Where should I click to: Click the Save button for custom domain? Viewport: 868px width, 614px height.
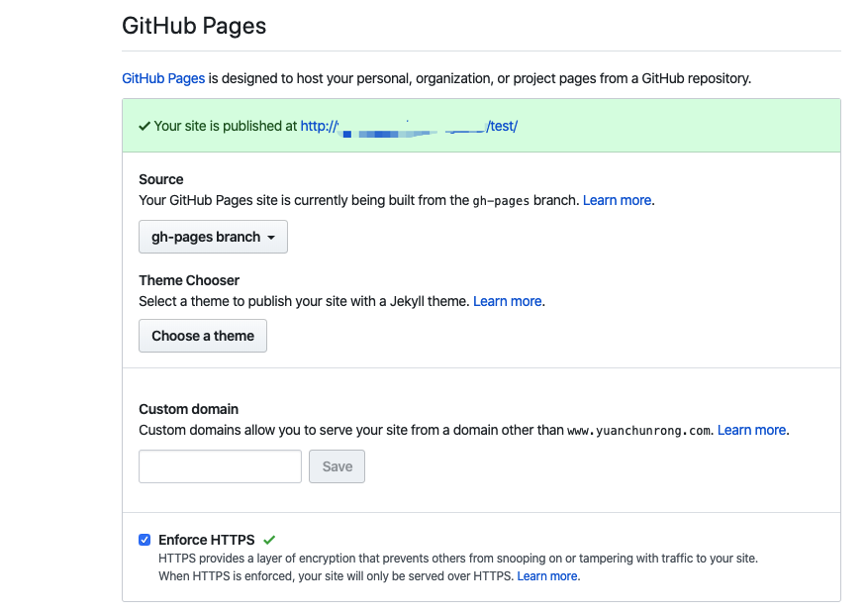337,466
